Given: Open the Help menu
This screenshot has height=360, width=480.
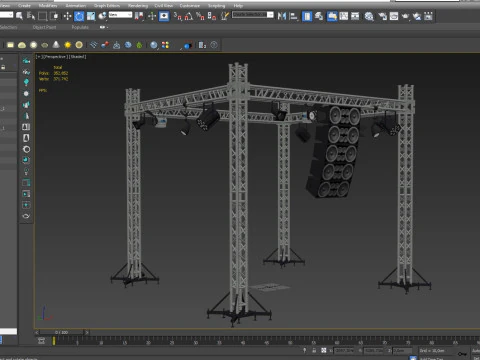Looking at the screenshot, I should tap(238, 5).
